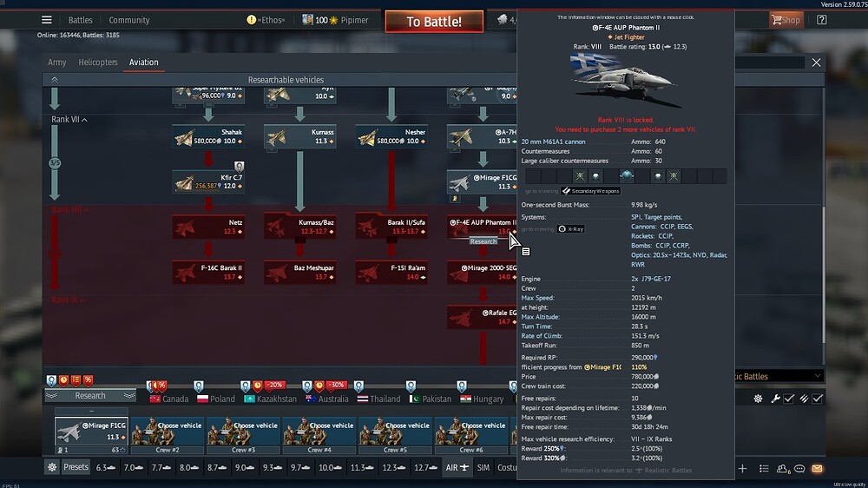Screen dimensions: 868x488
Task: Collapse the Rank VIII section
Action: tap(70, 210)
